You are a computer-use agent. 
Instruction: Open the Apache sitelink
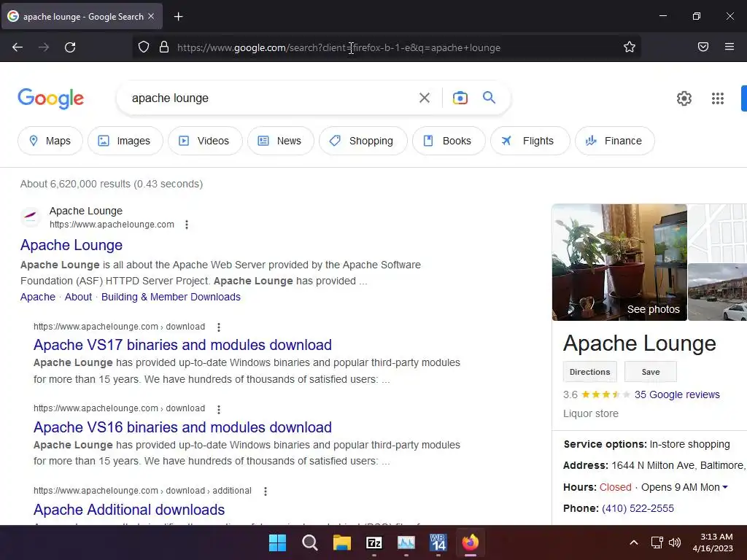38,297
